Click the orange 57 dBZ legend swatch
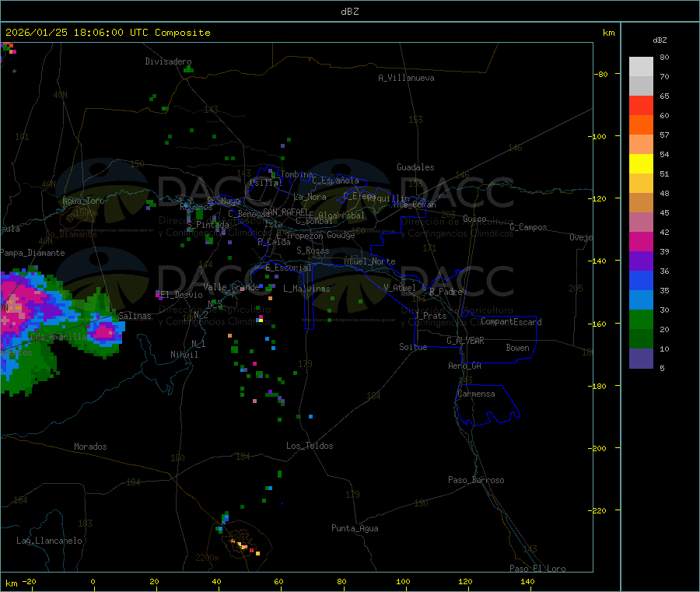The image size is (700, 592). coord(641,125)
